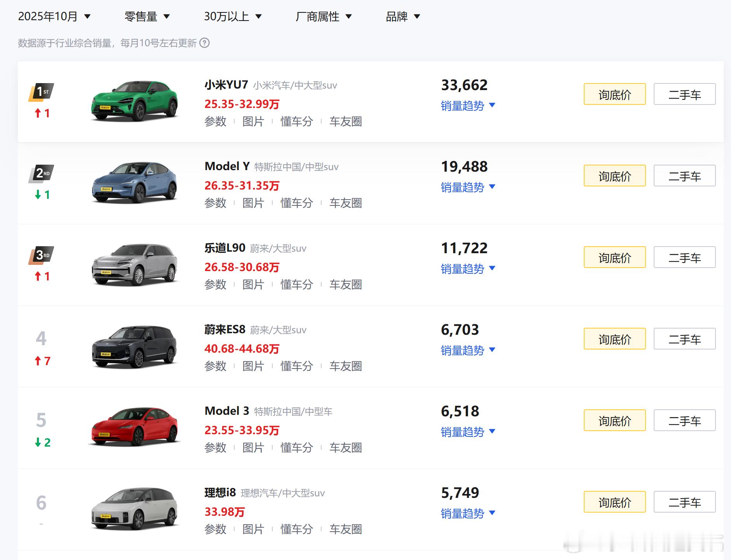
Task: Click the 3rd place rank badge
Action: pos(41,256)
